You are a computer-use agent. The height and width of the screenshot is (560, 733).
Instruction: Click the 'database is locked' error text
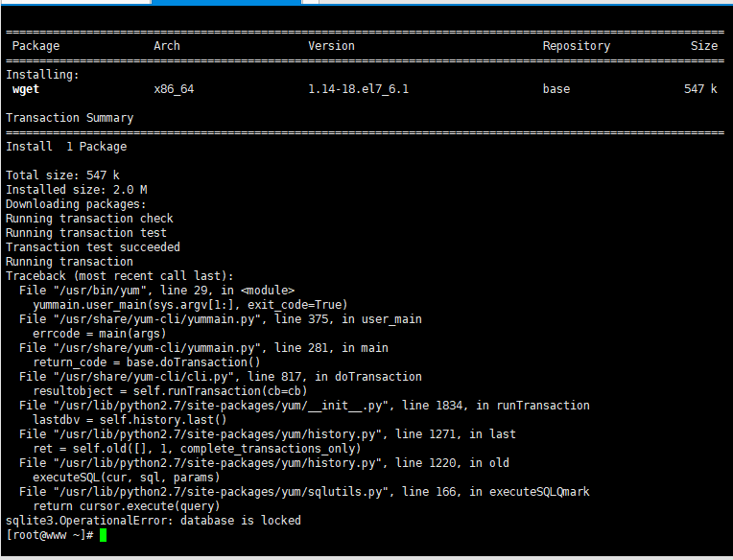(x=240, y=521)
